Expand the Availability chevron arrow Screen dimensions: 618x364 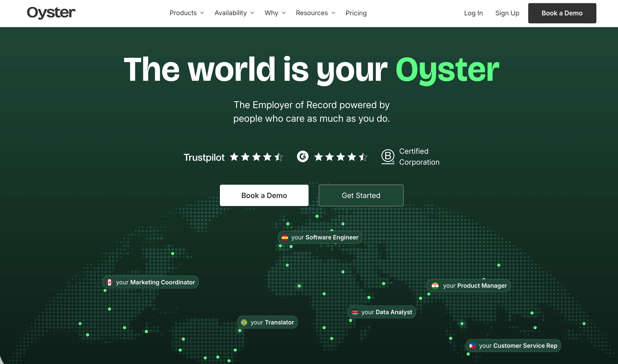(252, 13)
